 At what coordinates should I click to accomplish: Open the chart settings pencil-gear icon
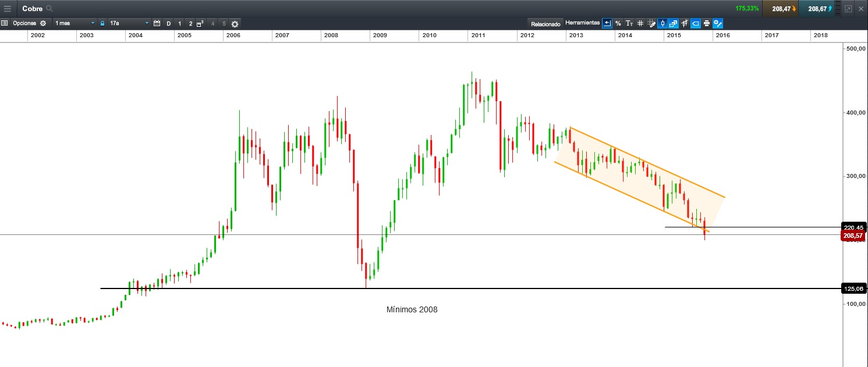point(718,23)
